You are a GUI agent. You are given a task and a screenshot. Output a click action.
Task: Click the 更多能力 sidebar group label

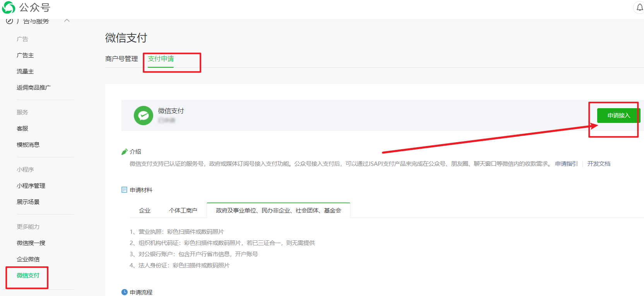tap(28, 227)
